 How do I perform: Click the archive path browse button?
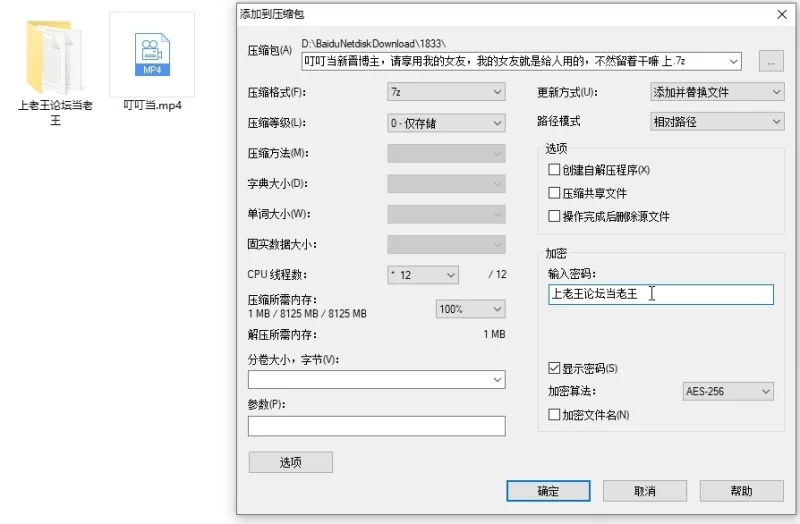771,61
